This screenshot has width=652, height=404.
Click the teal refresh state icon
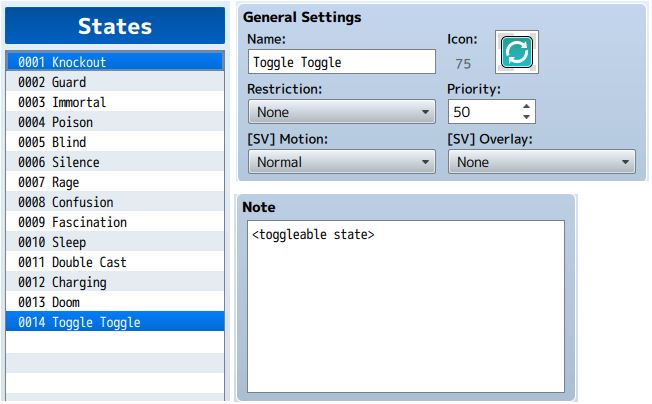pos(517,52)
